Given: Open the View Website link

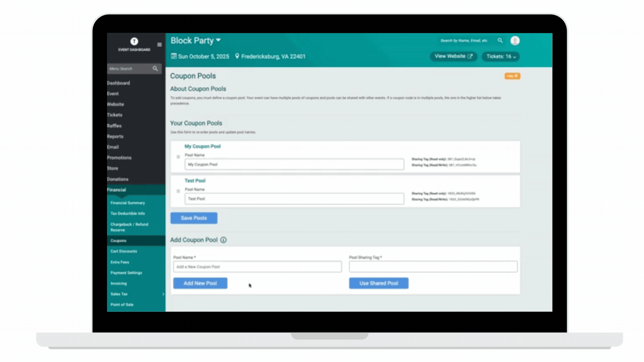Looking at the screenshot, I should [x=453, y=56].
